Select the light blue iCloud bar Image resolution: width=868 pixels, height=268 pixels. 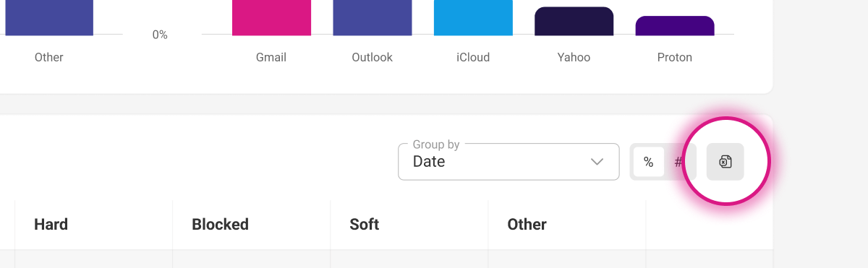[x=473, y=17]
